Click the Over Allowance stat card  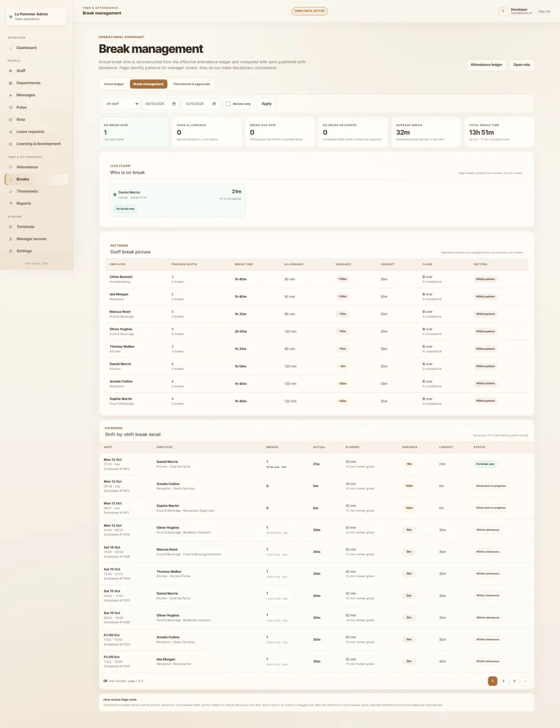point(207,132)
